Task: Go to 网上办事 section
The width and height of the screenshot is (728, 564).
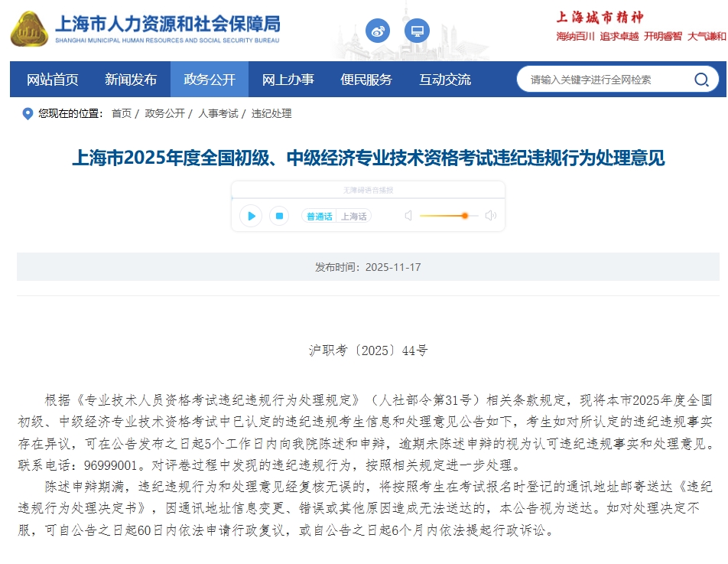Action: coord(288,80)
